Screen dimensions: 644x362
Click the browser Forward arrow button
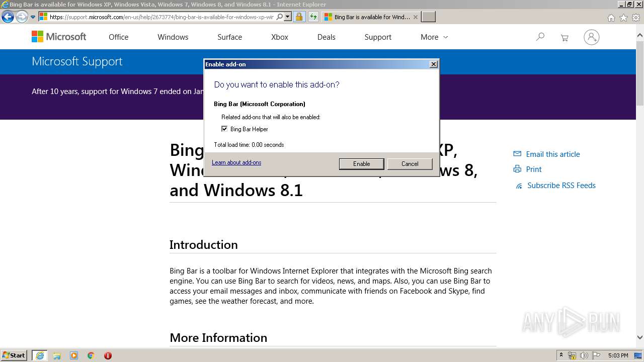pos(22,17)
